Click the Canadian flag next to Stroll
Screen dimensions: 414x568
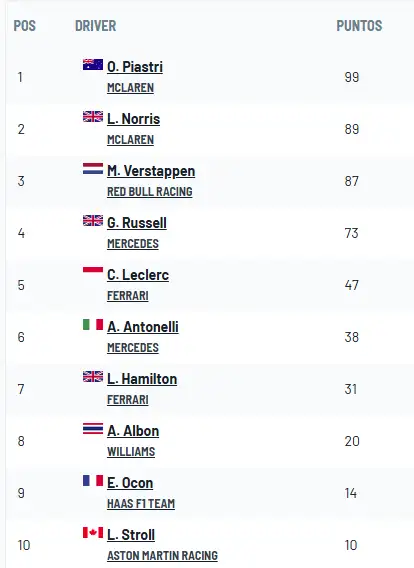93,532
